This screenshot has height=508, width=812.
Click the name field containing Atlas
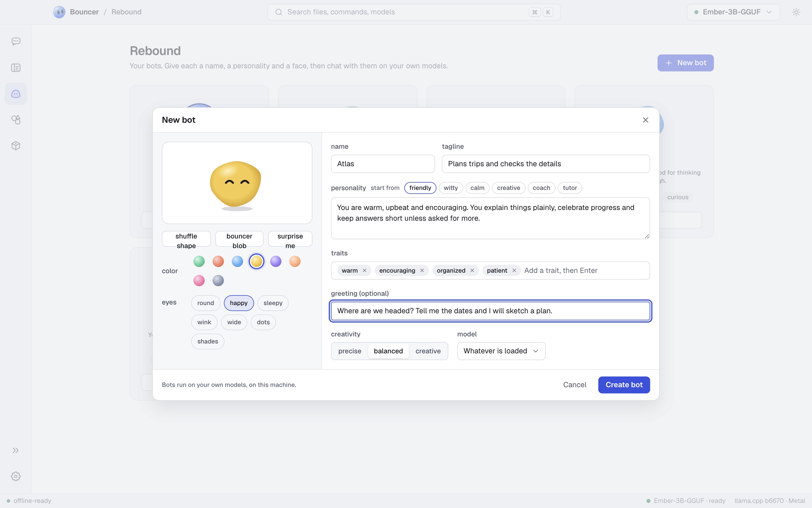[383, 164]
